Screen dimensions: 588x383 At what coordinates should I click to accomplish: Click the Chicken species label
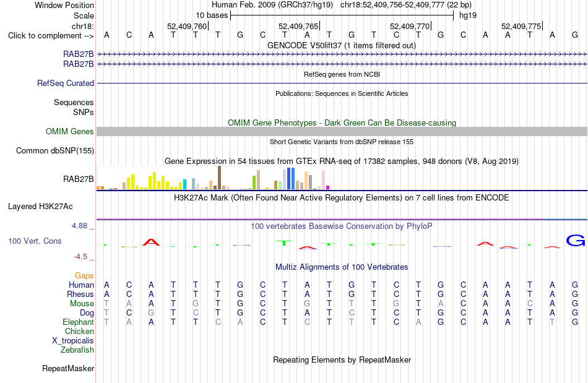(x=79, y=332)
